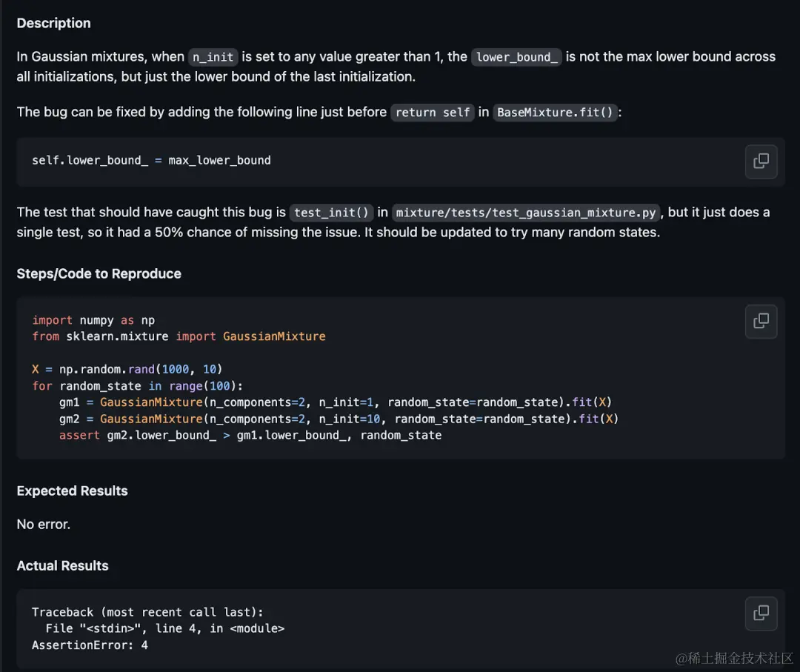
Task: Click the inline code 'test_init()'
Action: coord(331,212)
